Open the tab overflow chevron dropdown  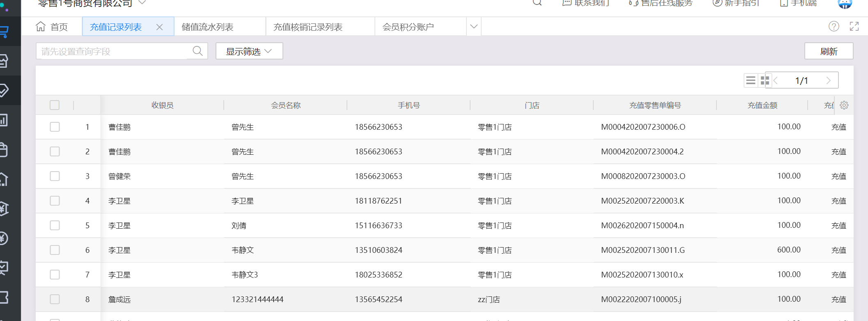pyautogui.click(x=474, y=27)
